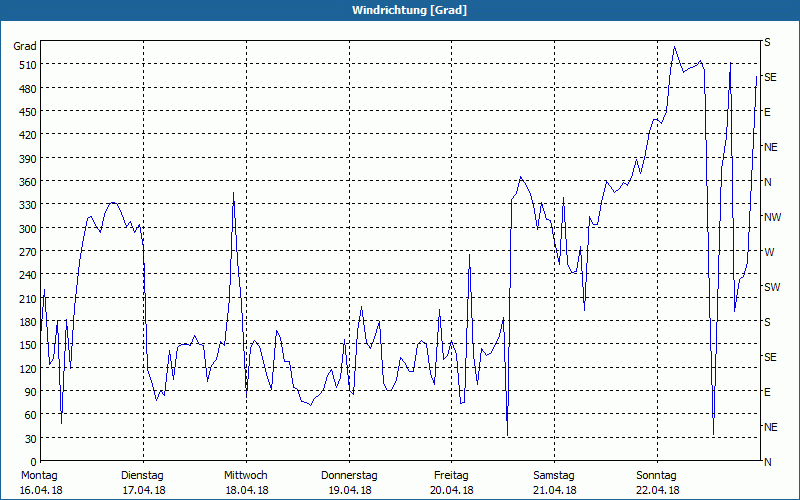The image size is (800, 500).
Task: Click the chart title 'Windrichtung [Grad]'
Action: click(409, 10)
